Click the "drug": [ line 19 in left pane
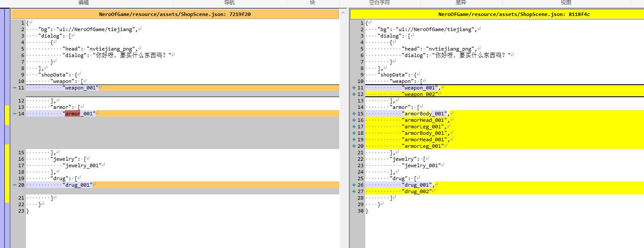 [182, 178]
